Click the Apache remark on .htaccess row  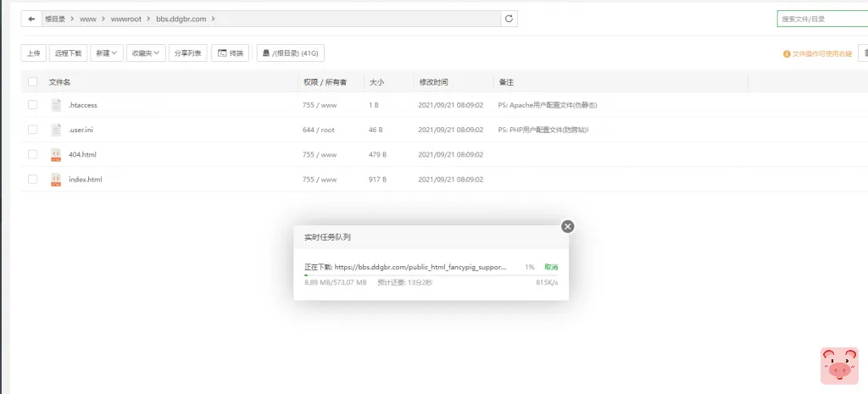tap(548, 104)
